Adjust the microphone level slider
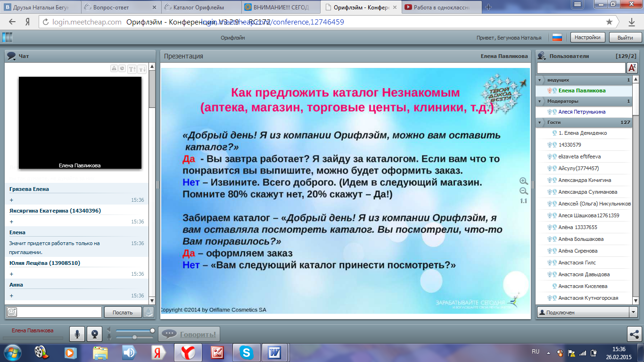The image size is (644, 362). 135,337
